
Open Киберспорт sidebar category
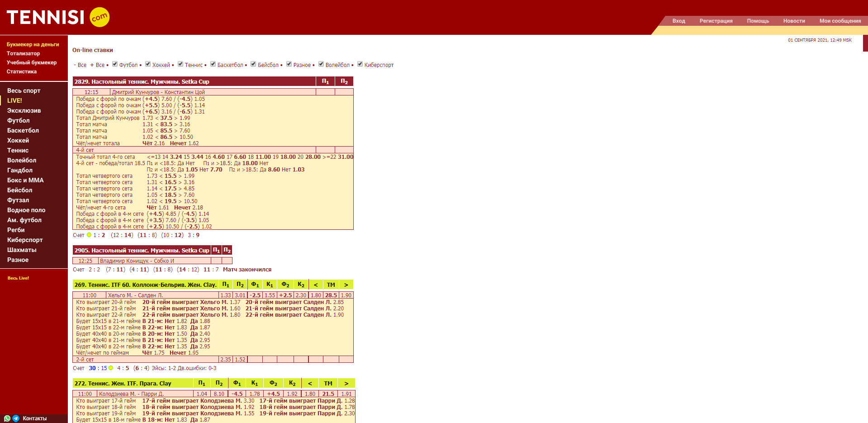tap(25, 240)
